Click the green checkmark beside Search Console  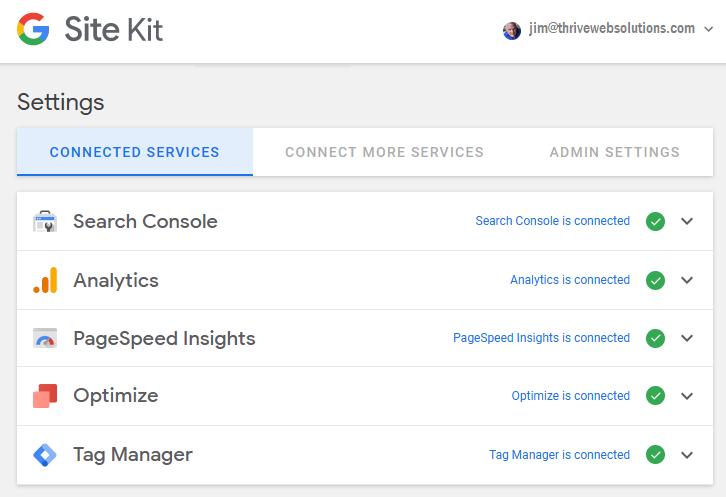(655, 222)
